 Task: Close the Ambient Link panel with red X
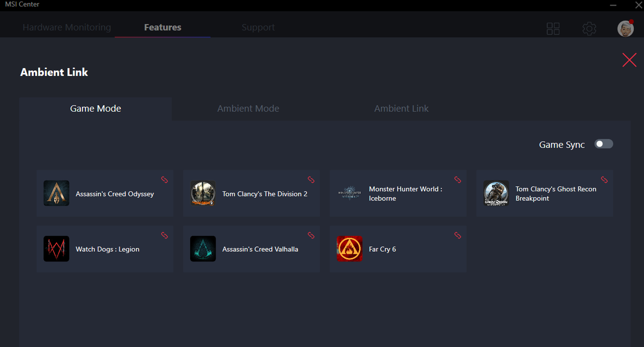tap(629, 60)
